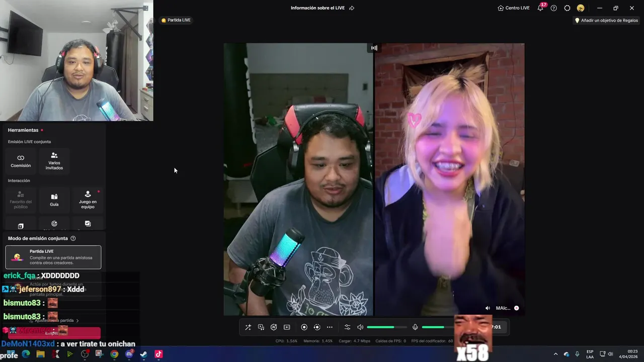Click the tray microphone icon
The height and width of the screenshot is (362, 644).
click(577, 354)
